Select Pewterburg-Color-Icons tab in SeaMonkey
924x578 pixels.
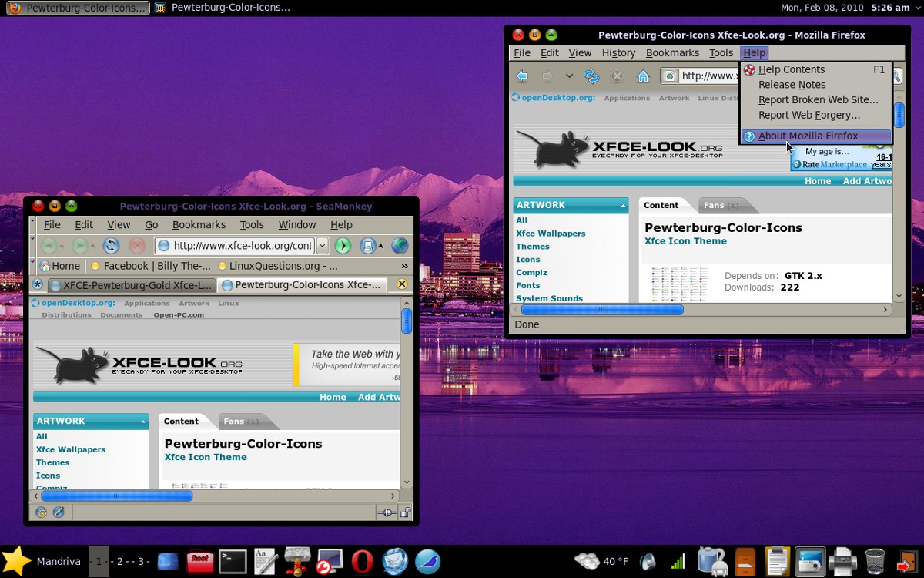point(301,285)
